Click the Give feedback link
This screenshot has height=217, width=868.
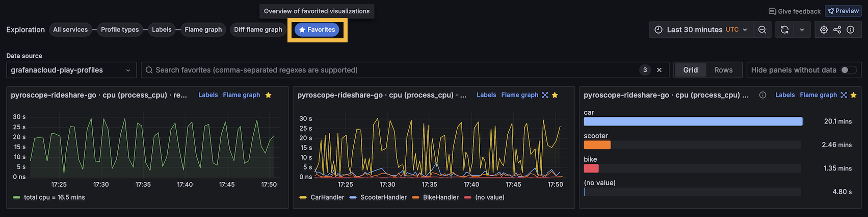[795, 11]
